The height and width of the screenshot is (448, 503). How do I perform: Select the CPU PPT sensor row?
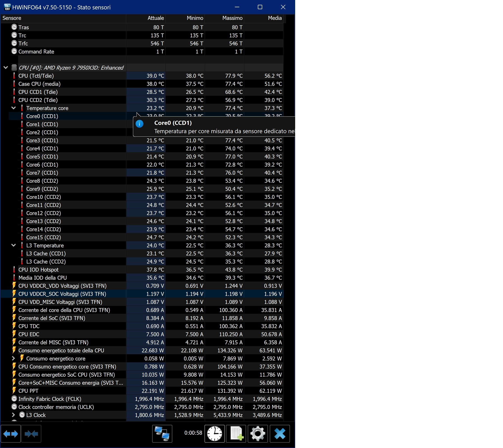[x=28, y=391]
